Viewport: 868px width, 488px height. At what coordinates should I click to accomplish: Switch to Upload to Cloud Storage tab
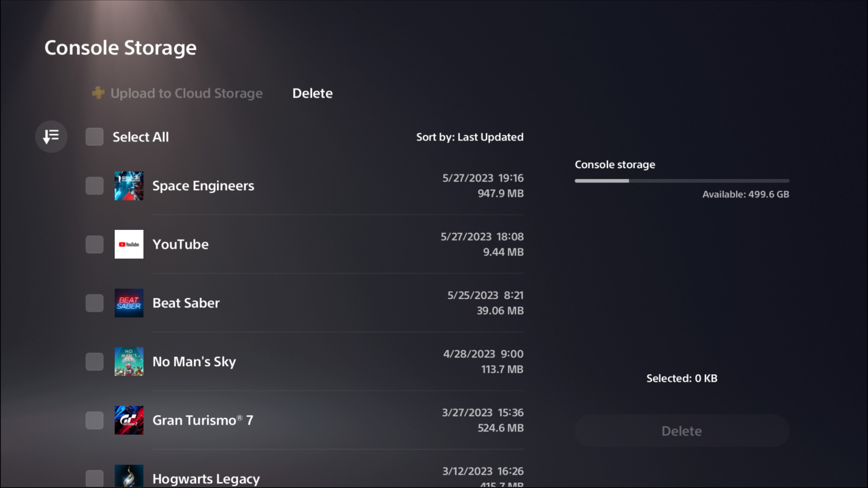(x=186, y=93)
